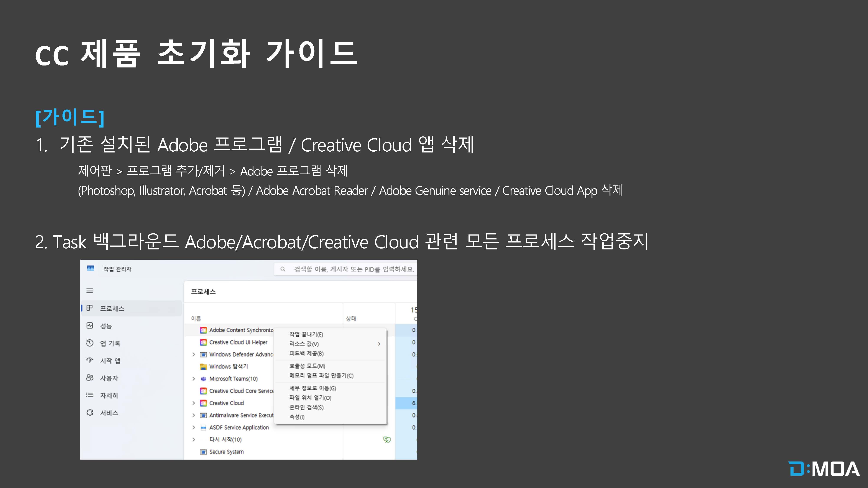Expand the Windows Defender Advanced process group
Image resolution: width=868 pixels, height=488 pixels.
(194, 354)
